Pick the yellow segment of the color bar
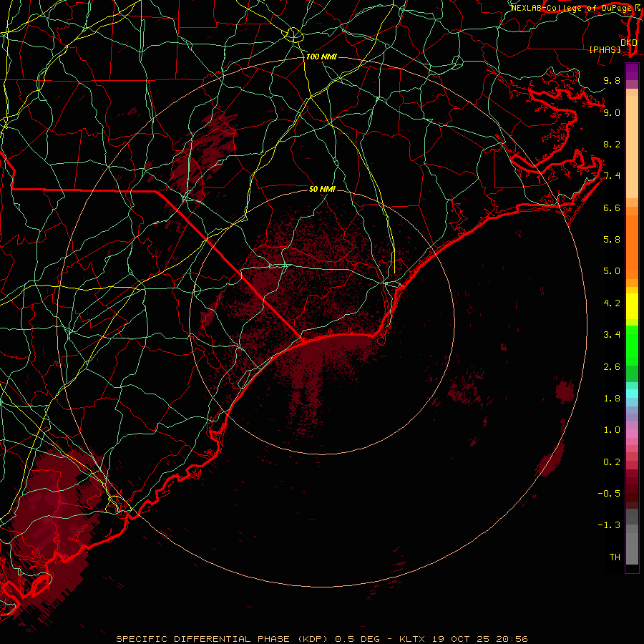Image resolution: width=644 pixels, height=644 pixels. pyautogui.click(x=632, y=306)
